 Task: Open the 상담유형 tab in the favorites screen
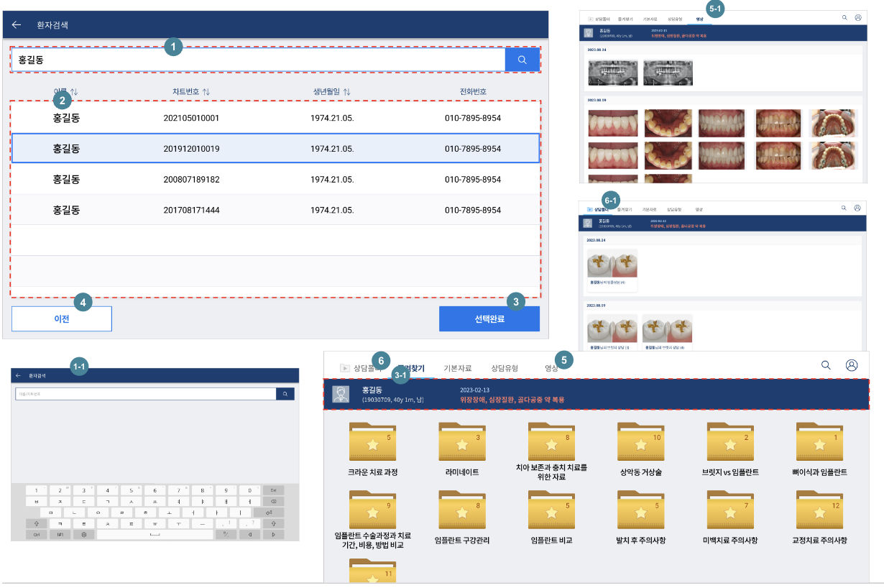pos(504,367)
